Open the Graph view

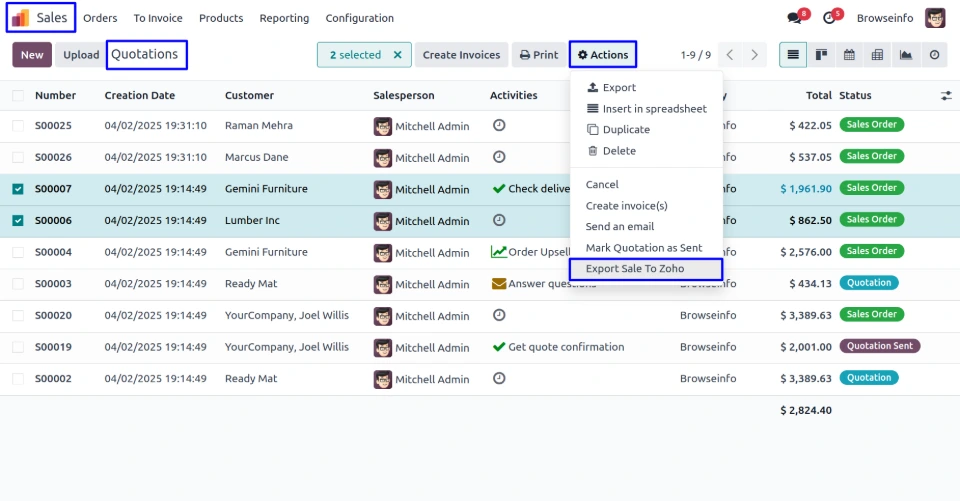906,55
